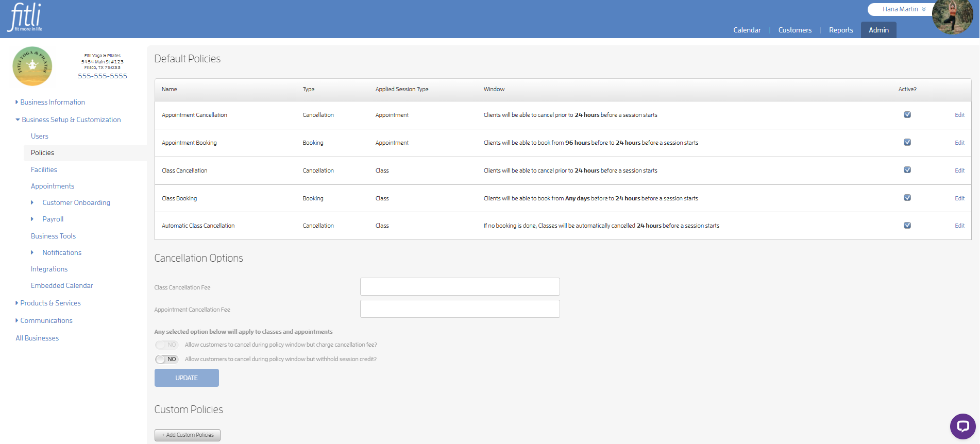Screen dimensions: 980x444
Task: Toggle Active checkbox for Class Cancellation
Action: [x=907, y=170]
